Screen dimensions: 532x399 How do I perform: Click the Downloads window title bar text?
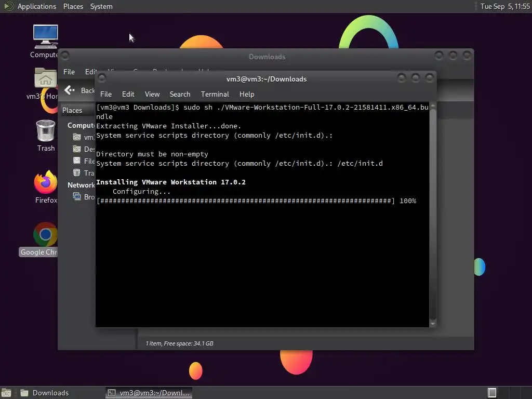(267, 57)
